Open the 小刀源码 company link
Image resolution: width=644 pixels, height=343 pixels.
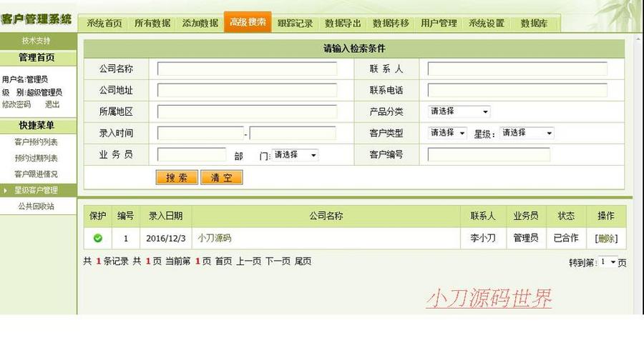(x=215, y=238)
